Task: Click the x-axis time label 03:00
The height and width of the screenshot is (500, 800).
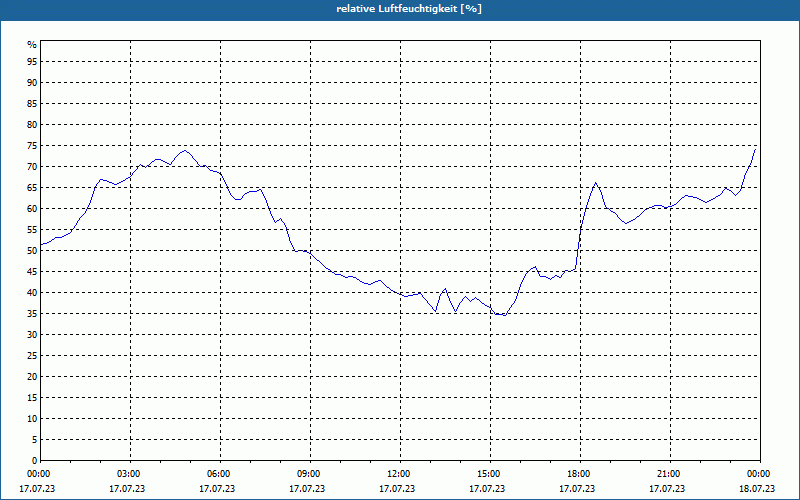Action: point(128,474)
